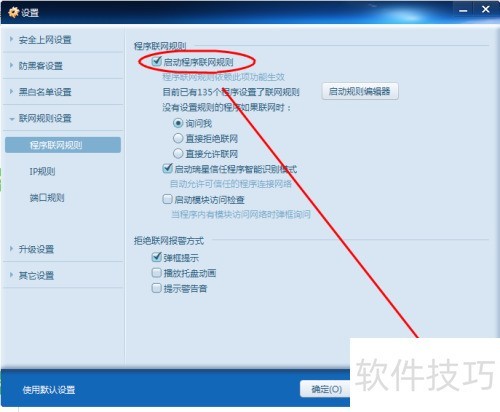Open 联网规则设置 category

coord(45,118)
